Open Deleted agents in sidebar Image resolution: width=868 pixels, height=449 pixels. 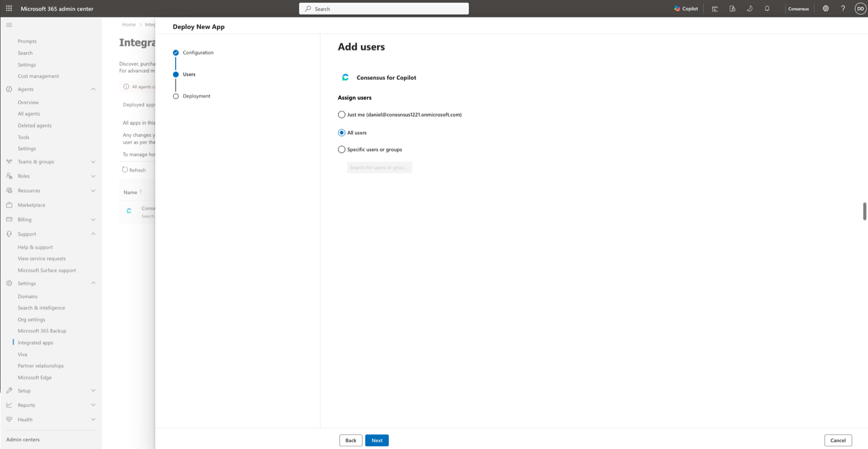(x=35, y=125)
